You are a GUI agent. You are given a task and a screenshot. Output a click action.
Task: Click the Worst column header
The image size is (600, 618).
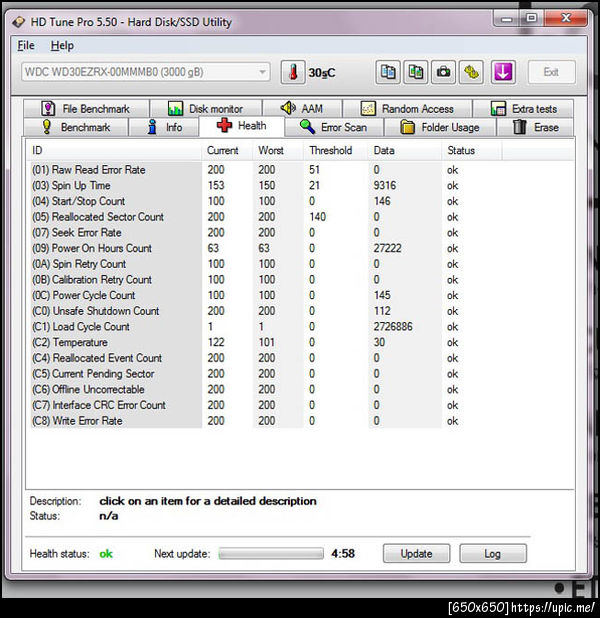[x=278, y=151]
